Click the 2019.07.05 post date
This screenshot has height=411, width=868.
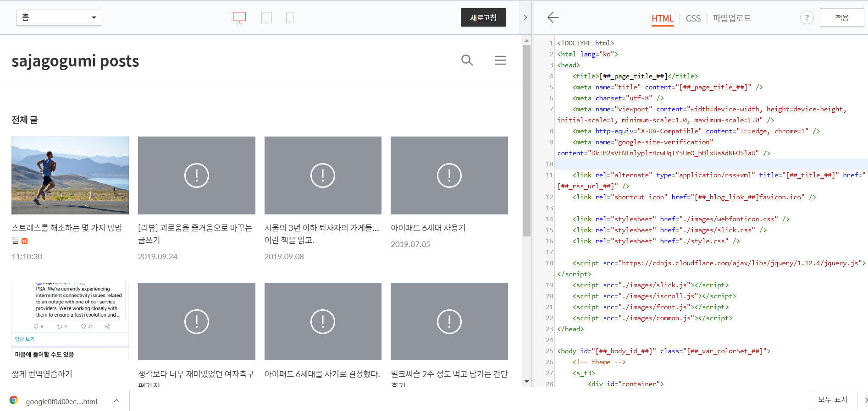(x=410, y=244)
